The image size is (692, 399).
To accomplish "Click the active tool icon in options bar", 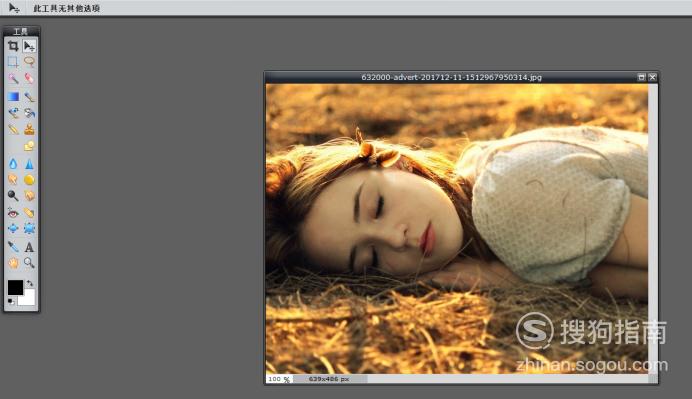I will [14, 8].
